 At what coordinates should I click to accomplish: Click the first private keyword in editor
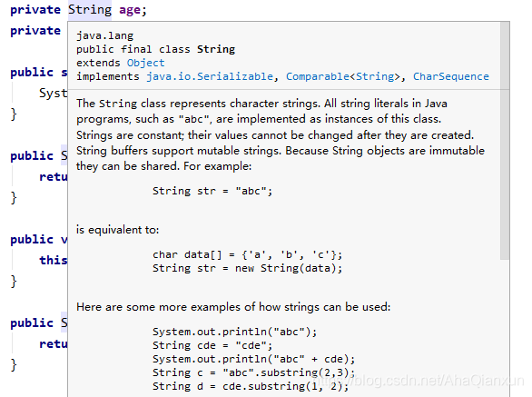tap(35, 10)
